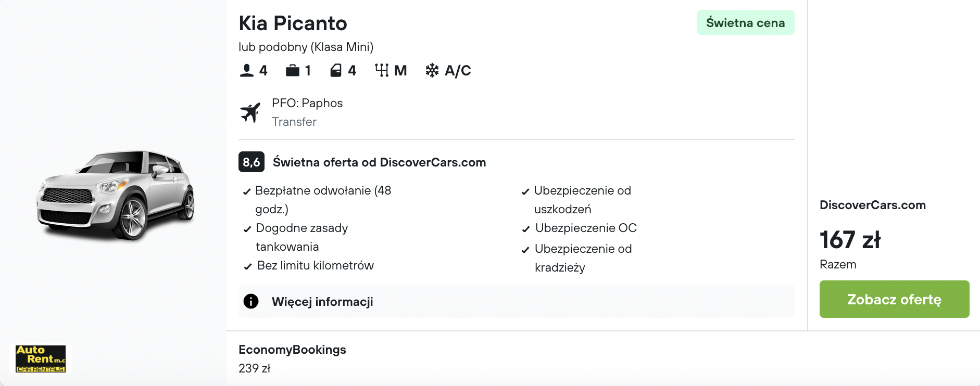Click checkmark beside Ubezpieczenie OC

coord(526,229)
